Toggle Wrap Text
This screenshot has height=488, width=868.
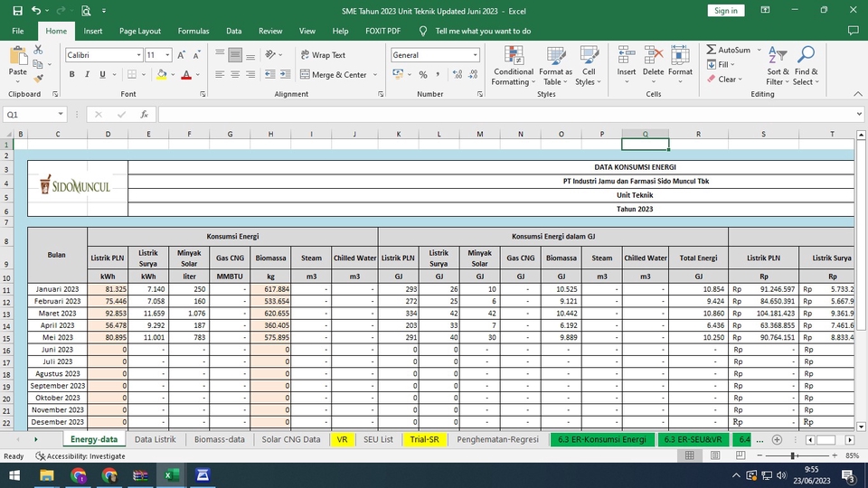point(323,55)
